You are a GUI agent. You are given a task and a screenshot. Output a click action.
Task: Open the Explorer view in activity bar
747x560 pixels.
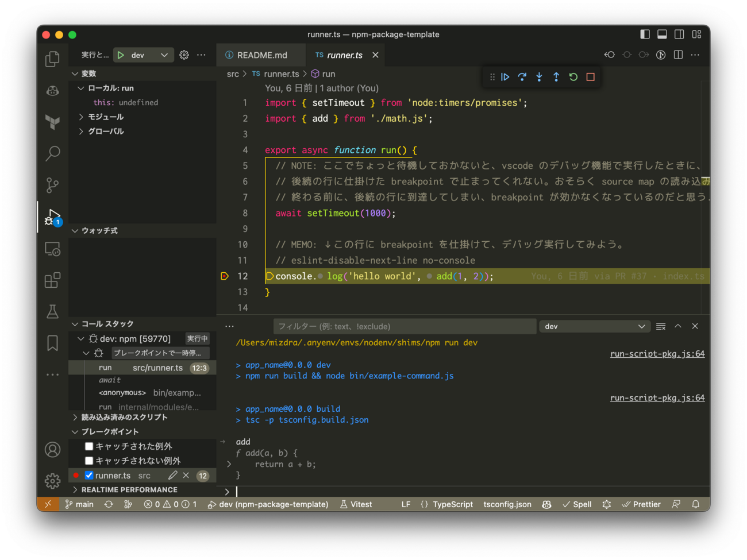pyautogui.click(x=52, y=59)
